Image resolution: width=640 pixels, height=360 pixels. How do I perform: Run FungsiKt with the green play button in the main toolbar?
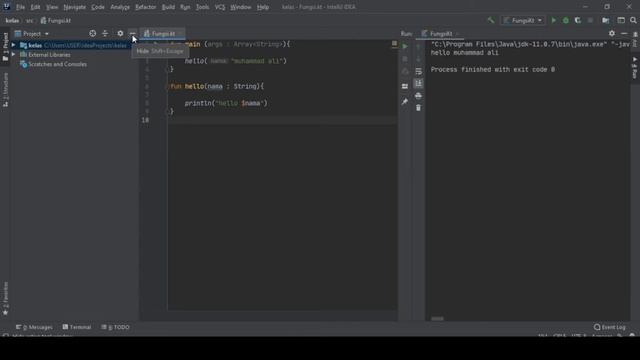553,20
